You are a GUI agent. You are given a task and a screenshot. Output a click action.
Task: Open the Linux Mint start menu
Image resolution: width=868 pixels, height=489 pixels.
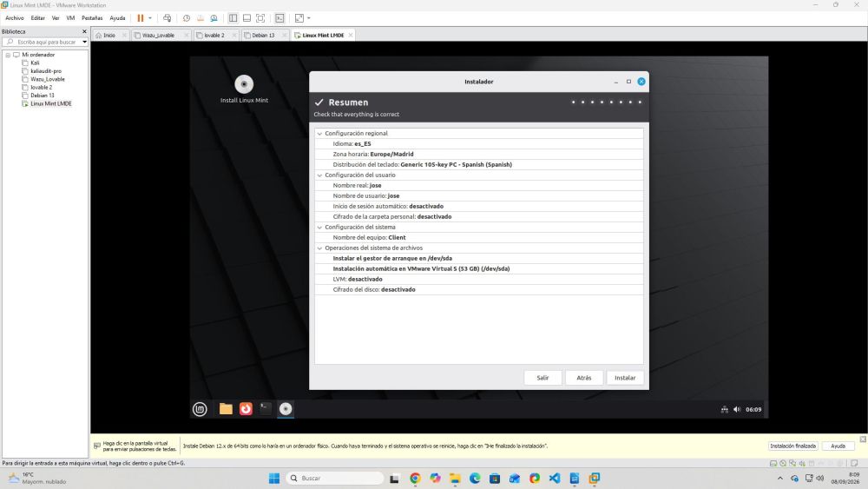[200, 409]
